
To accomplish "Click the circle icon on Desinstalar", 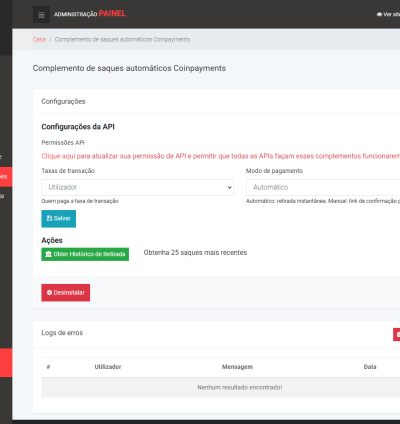I will coord(49,293).
